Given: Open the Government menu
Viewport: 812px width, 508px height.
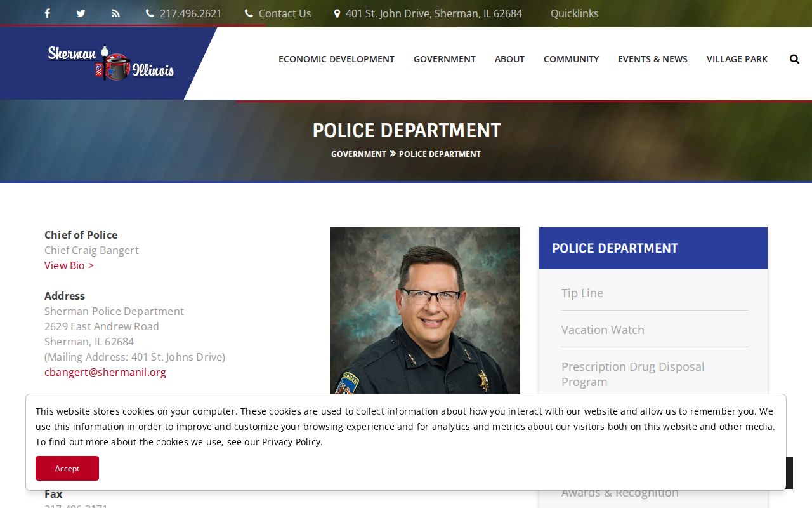Looking at the screenshot, I should (445, 59).
